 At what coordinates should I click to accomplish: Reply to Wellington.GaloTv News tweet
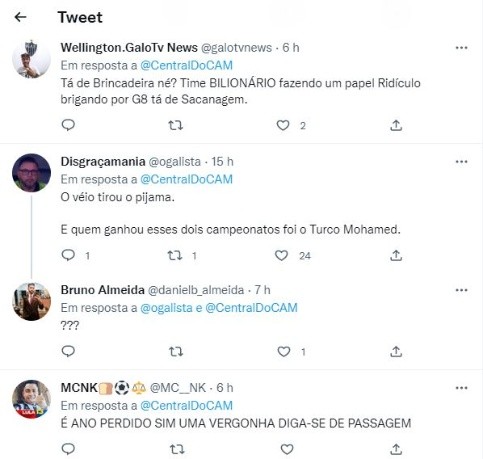coord(68,125)
